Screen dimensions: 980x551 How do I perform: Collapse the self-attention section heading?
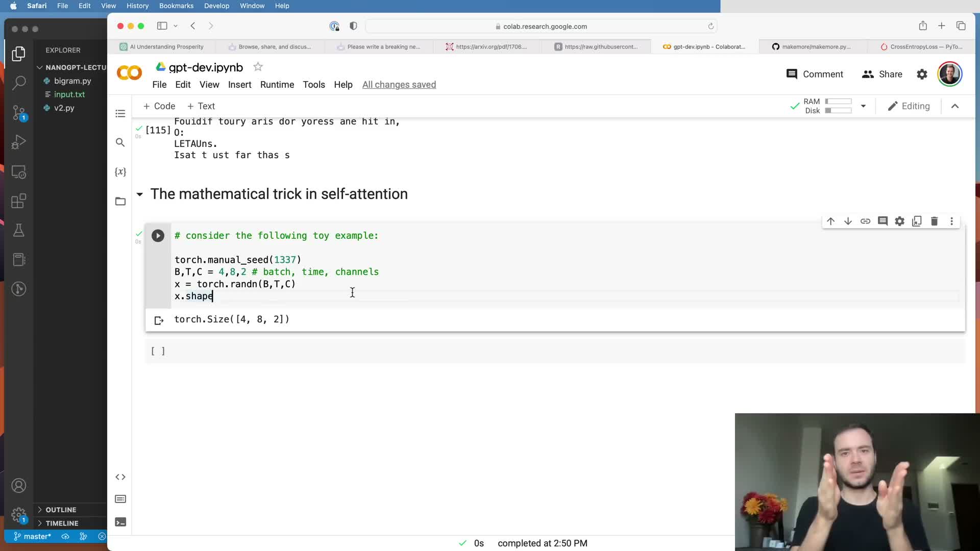[139, 194]
